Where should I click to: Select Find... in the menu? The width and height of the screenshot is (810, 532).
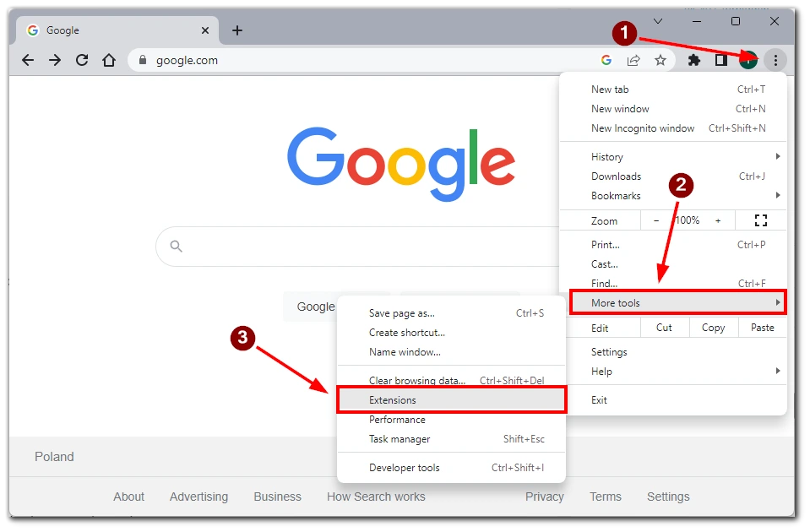[x=673, y=284]
